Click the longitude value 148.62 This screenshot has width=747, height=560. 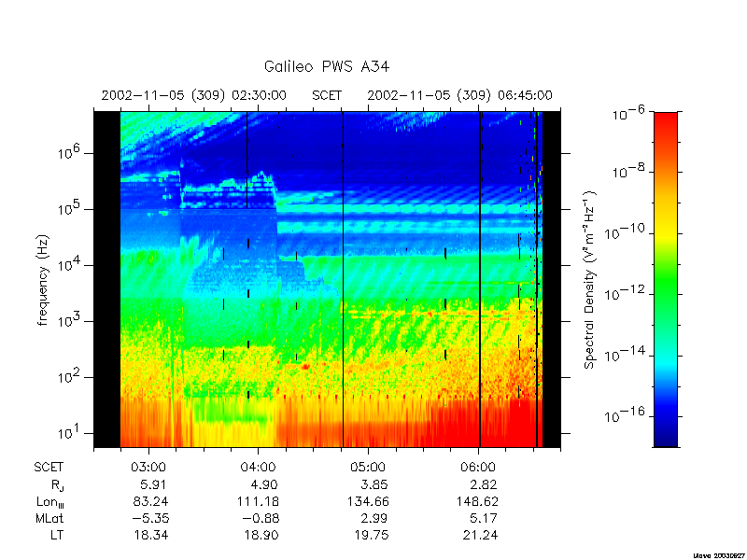pyautogui.click(x=478, y=501)
